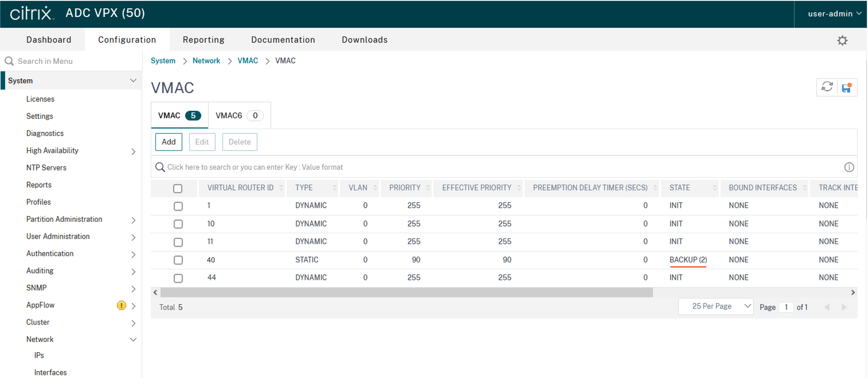The width and height of the screenshot is (868, 378).
Task: Toggle the select-all header checkbox
Action: (178, 188)
